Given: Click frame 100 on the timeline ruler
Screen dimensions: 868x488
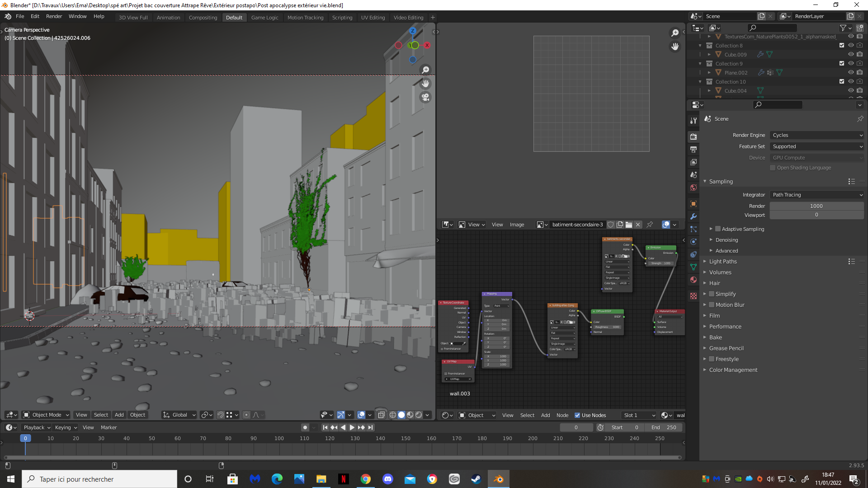Looking at the screenshot, I should pyautogui.click(x=279, y=438).
